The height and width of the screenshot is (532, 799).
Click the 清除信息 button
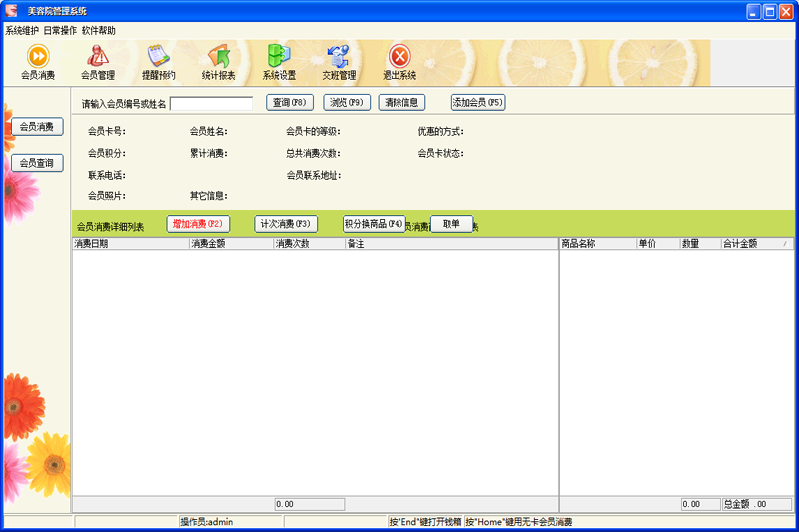click(401, 103)
